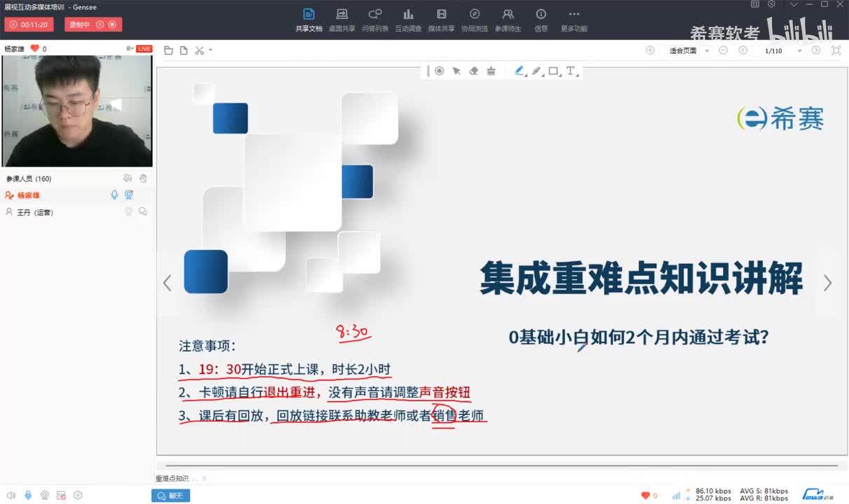Toggle the raise-hand icon in 参课人员 header
This screenshot has width=849, height=504.
[143, 178]
